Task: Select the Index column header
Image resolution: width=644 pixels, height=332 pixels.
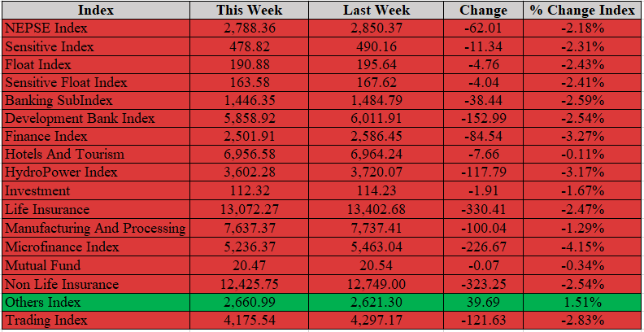Action: [96, 10]
